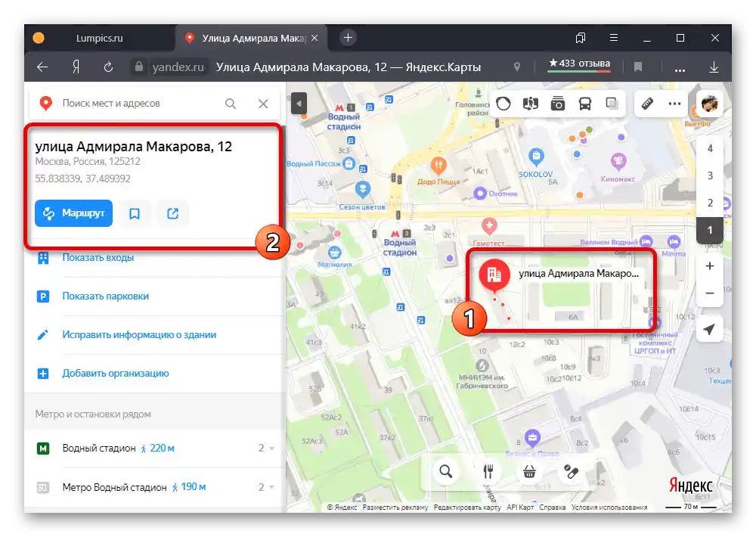
Task: Select floor 1 on level switcher
Action: (710, 230)
